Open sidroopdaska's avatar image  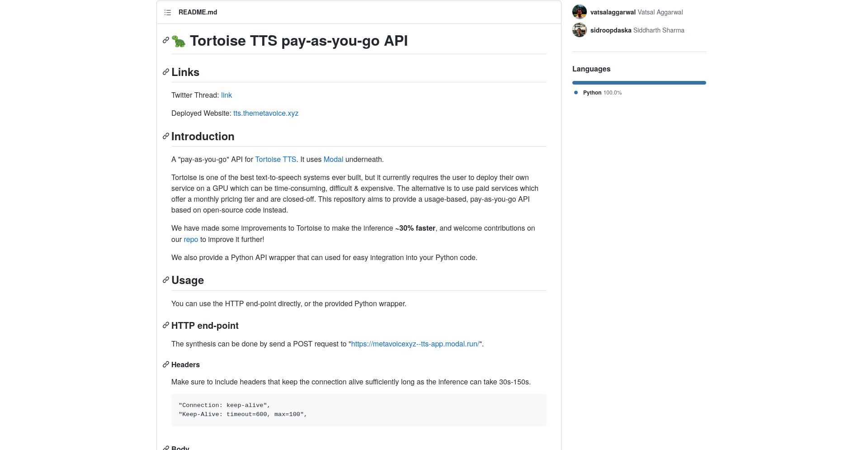(580, 30)
